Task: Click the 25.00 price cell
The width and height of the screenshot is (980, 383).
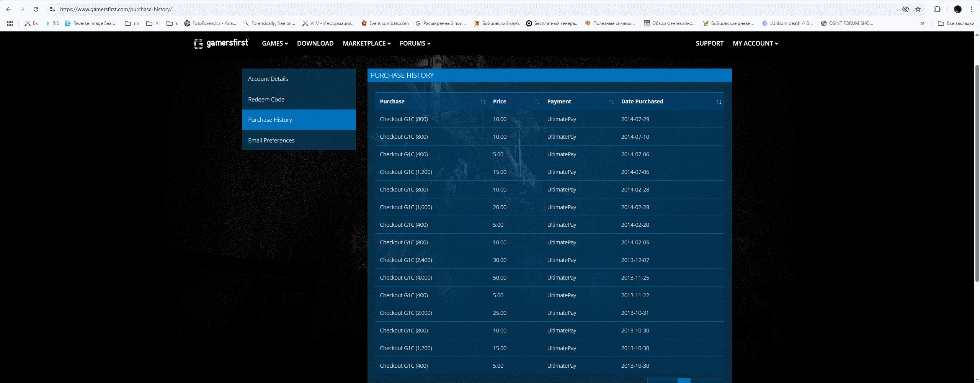Action: click(x=500, y=313)
